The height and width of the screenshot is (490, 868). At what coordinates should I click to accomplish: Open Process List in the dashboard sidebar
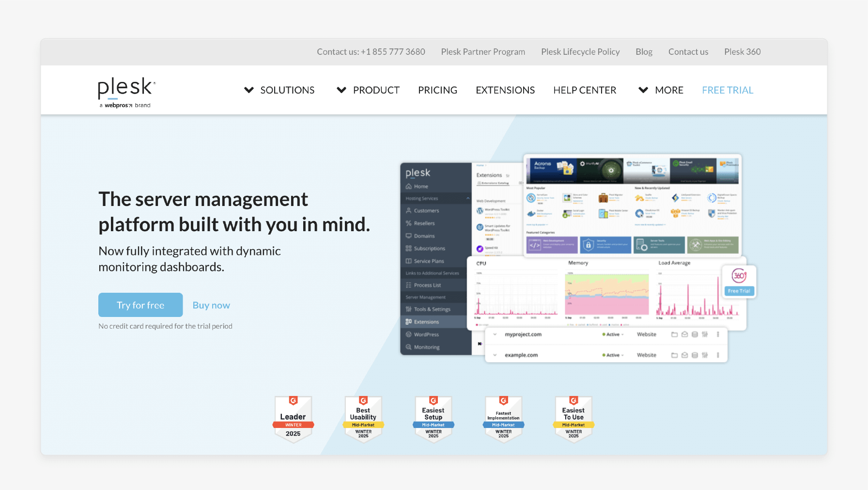tap(423, 285)
